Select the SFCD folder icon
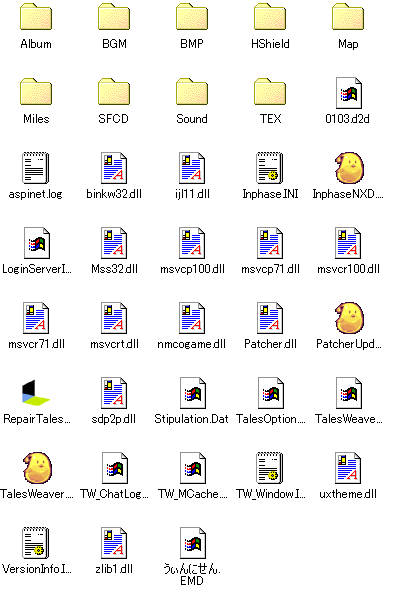The width and height of the screenshot is (394, 598). 114,92
